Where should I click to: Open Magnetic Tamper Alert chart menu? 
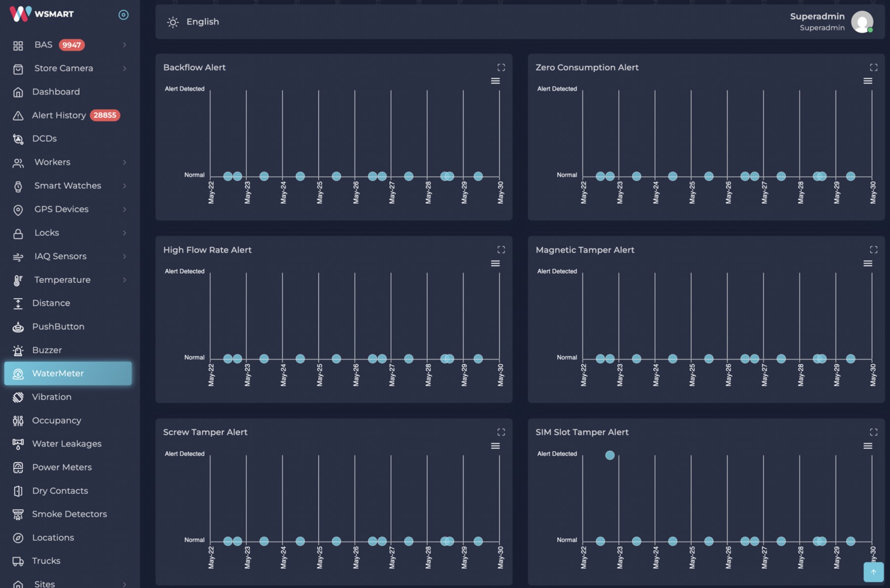click(x=868, y=264)
